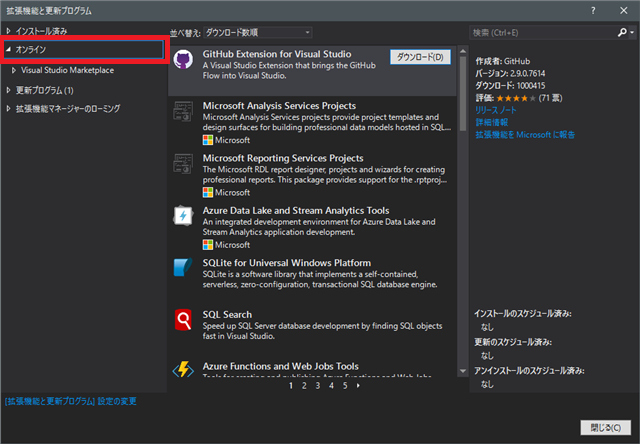This screenshot has width=640, height=444.
Task: Click the Azure Functions lightning bolt icon
Action: [183, 369]
